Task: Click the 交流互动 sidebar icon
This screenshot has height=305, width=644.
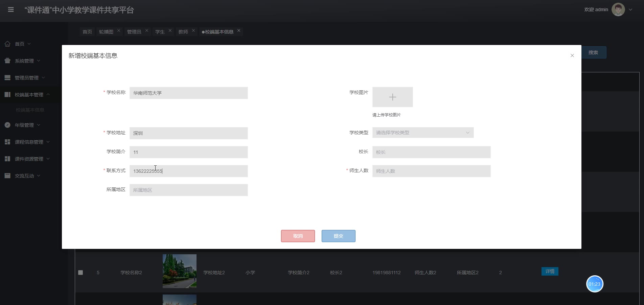Action: tap(7, 175)
